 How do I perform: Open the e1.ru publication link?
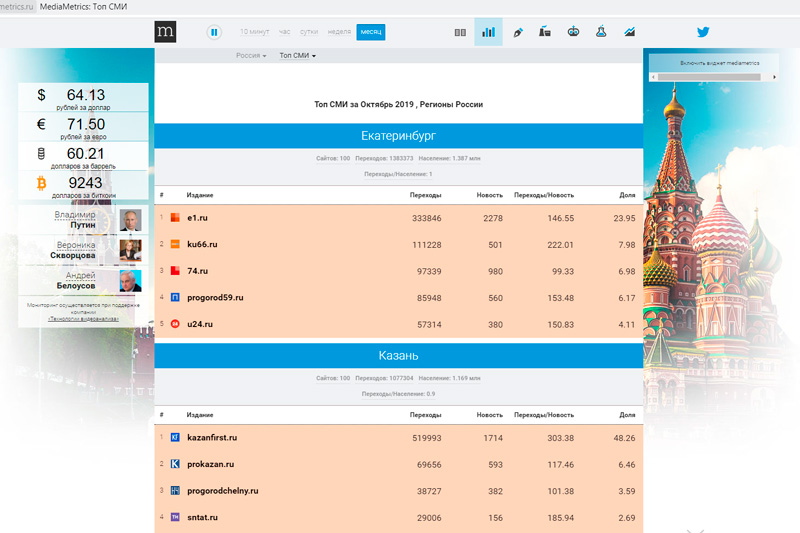pos(197,217)
